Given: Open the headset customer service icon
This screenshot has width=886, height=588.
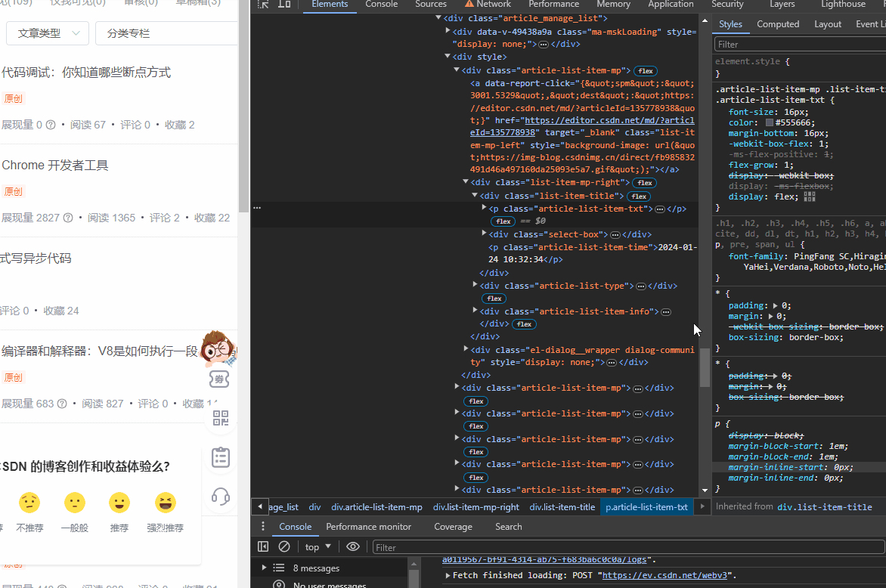Looking at the screenshot, I should click(221, 497).
